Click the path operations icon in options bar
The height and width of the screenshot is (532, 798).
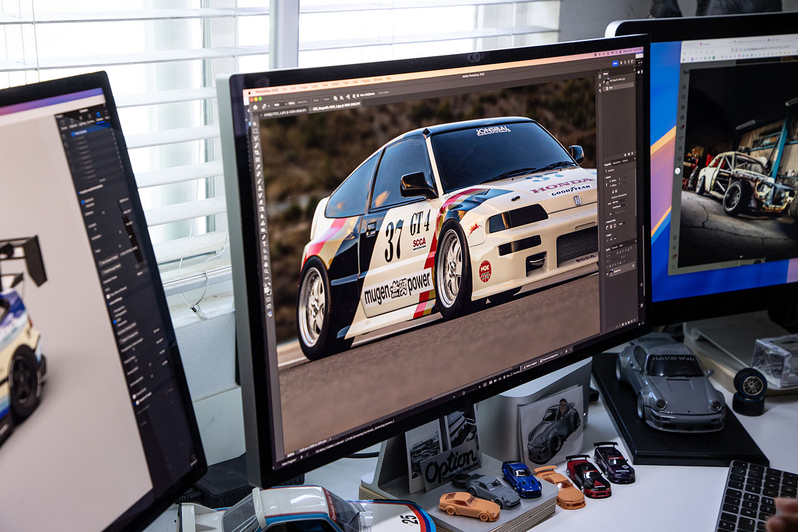pos(336,98)
